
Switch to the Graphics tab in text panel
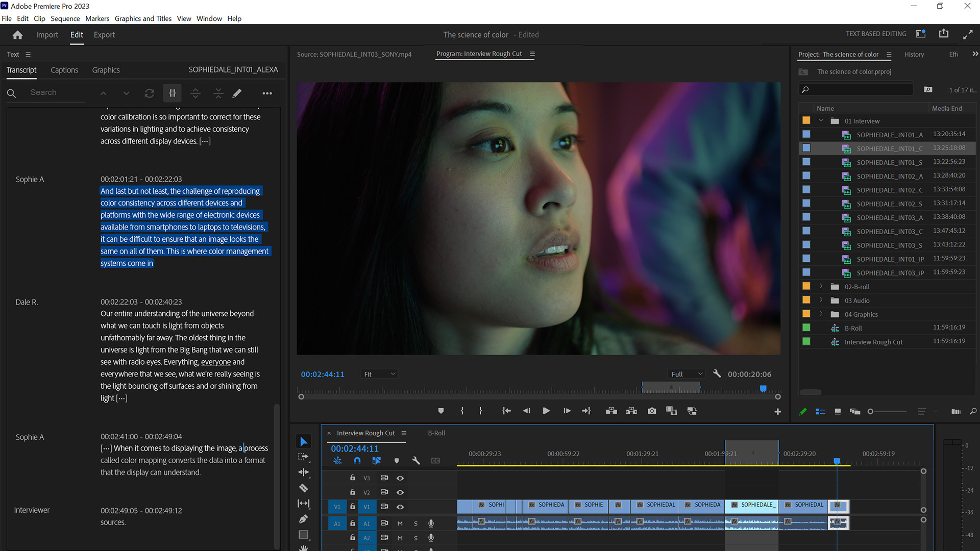tap(106, 70)
